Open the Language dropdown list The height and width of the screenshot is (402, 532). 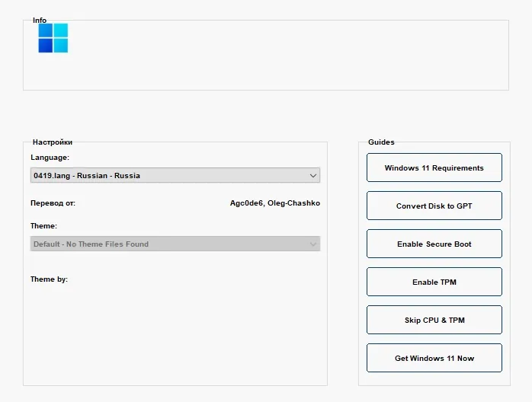(175, 175)
